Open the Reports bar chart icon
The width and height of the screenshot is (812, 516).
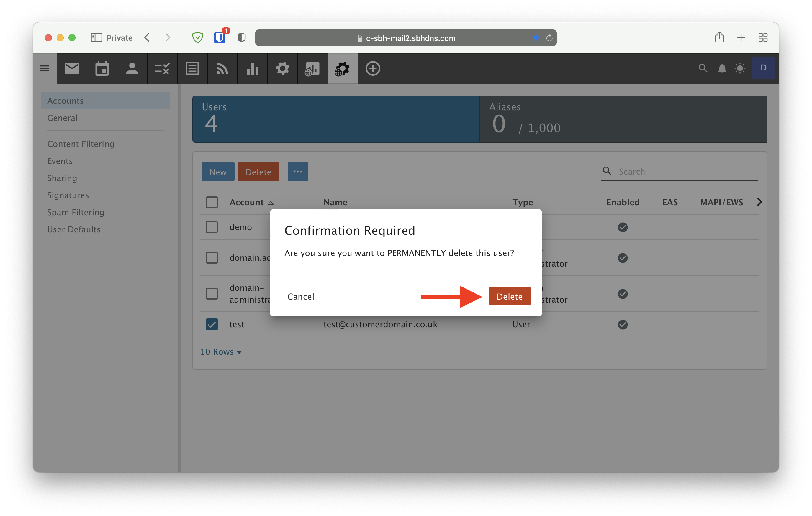[x=252, y=69]
